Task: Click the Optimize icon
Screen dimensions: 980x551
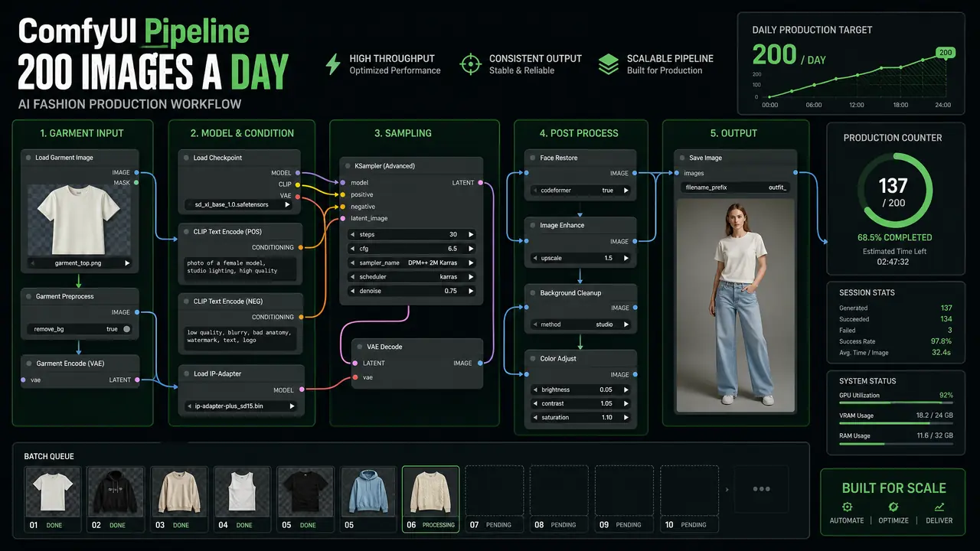Action: click(x=893, y=507)
